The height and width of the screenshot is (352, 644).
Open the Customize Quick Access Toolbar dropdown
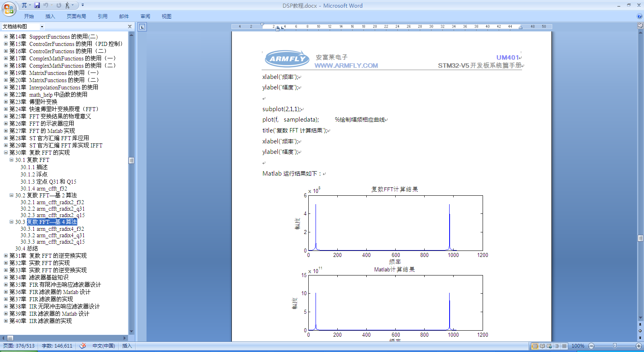(83, 5)
